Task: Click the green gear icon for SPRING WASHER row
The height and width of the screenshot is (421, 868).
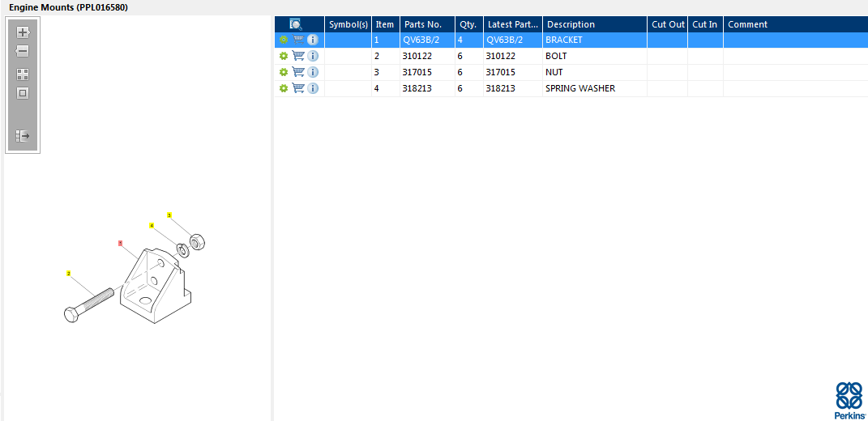Action: click(284, 88)
